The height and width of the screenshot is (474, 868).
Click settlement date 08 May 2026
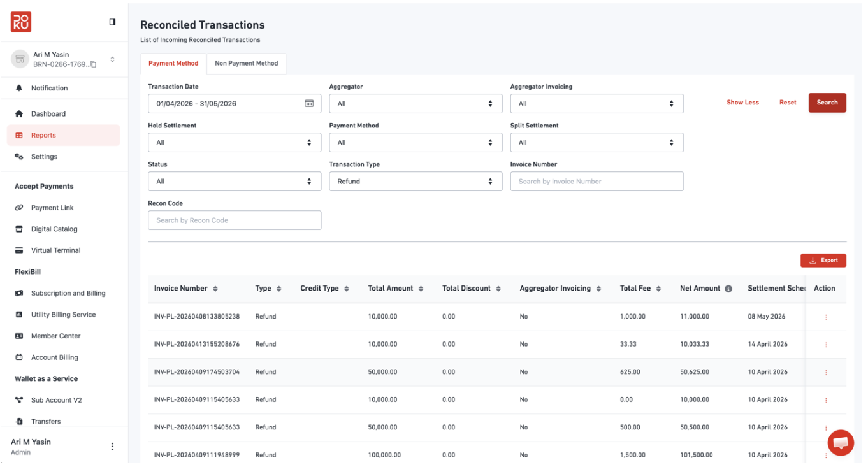coord(767,317)
